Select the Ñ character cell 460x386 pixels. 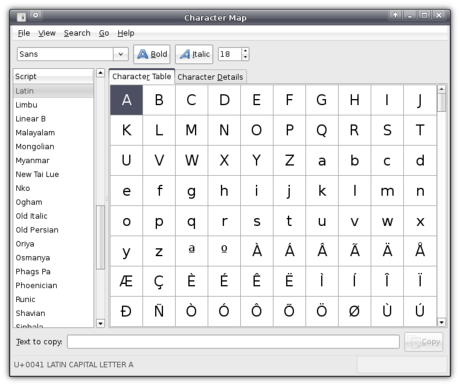[x=159, y=311]
